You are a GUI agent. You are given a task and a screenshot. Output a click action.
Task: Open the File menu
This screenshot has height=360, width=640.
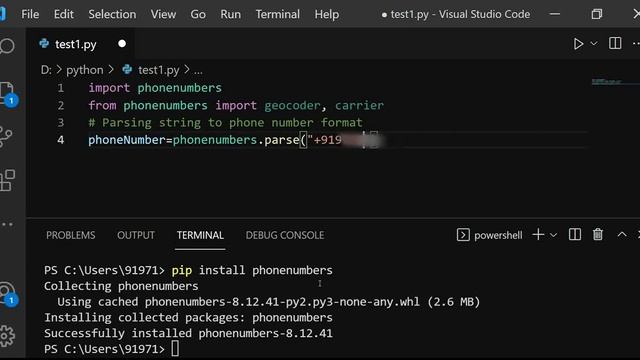pos(30,14)
